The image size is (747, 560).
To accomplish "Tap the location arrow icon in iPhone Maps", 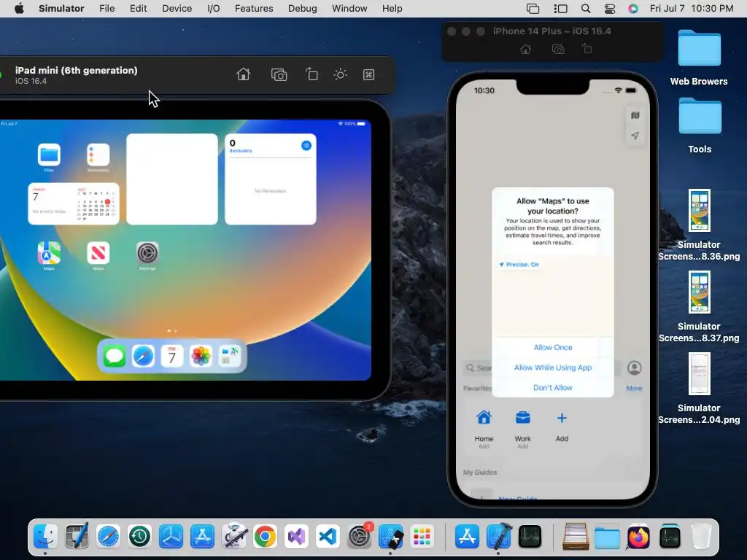I will point(635,136).
